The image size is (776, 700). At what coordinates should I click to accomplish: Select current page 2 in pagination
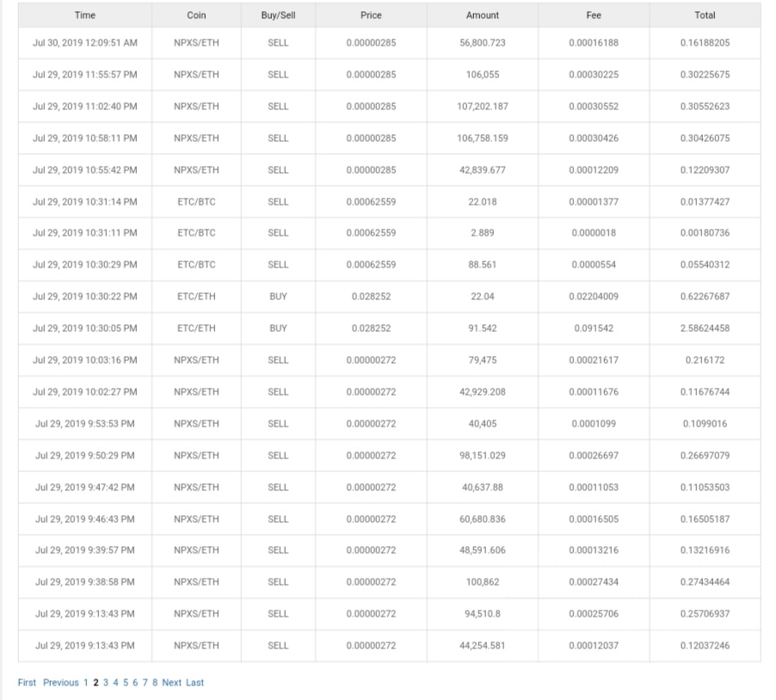[96, 683]
